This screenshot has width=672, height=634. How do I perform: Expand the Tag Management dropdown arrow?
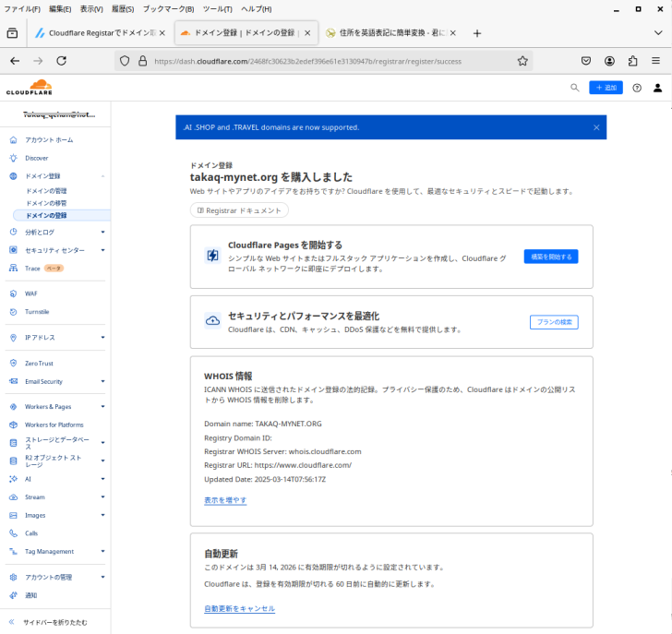point(102,551)
